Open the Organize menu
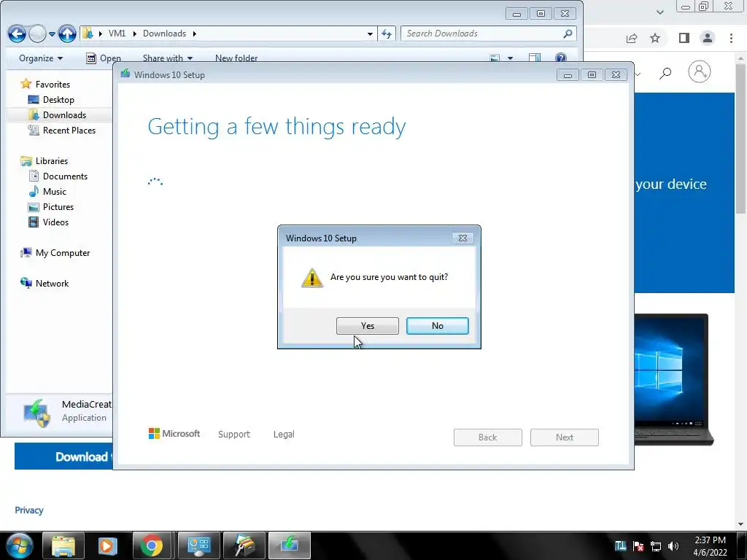Viewport: 747px width, 560px height. coord(41,58)
